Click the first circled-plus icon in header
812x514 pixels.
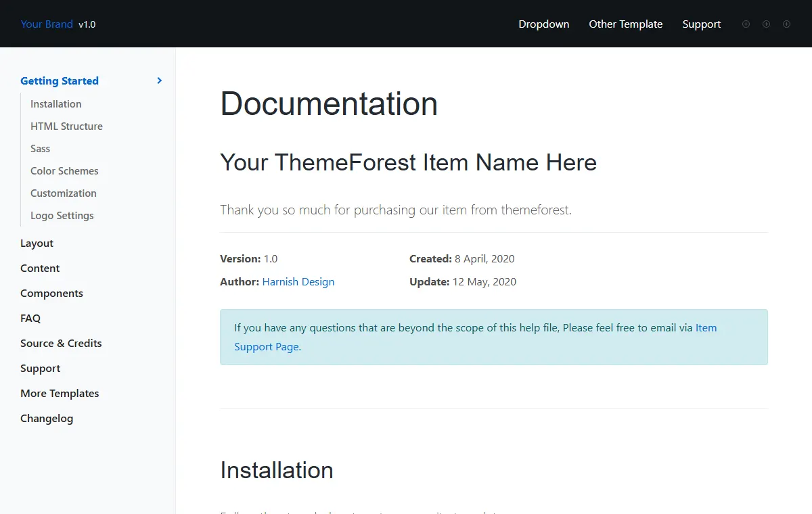coord(746,24)
